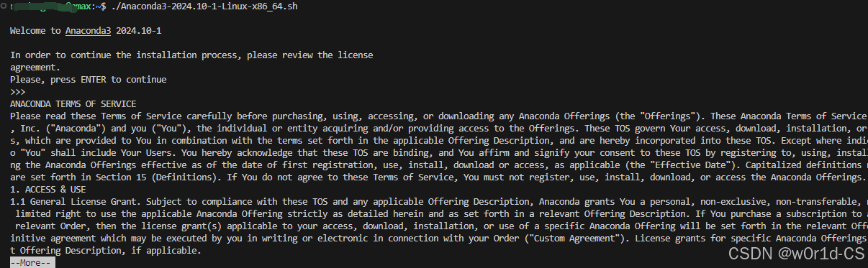Click the Please, press ENTER to continue line
The height and width of the screenshot is (268, 868).
coord(89,80)
